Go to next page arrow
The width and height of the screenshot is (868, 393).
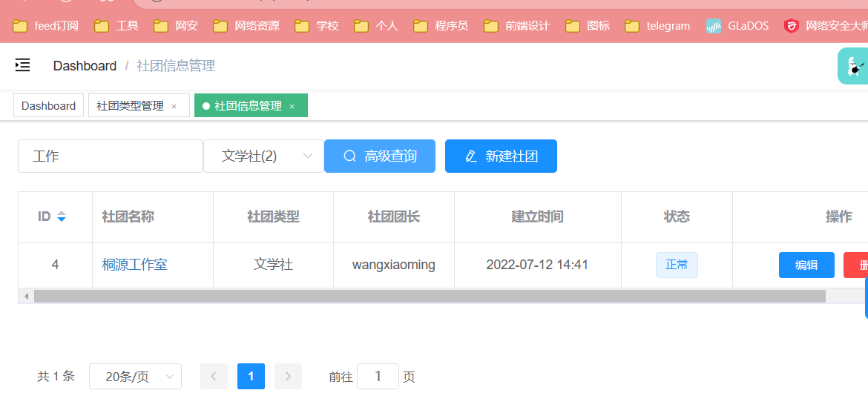pyautogui.click(x=288, y=377)
